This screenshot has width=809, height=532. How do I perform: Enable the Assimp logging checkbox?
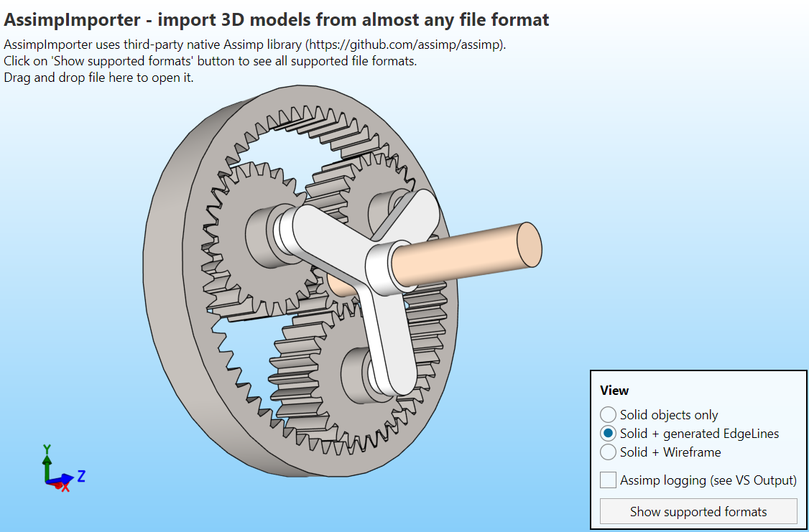click(609, 480)
